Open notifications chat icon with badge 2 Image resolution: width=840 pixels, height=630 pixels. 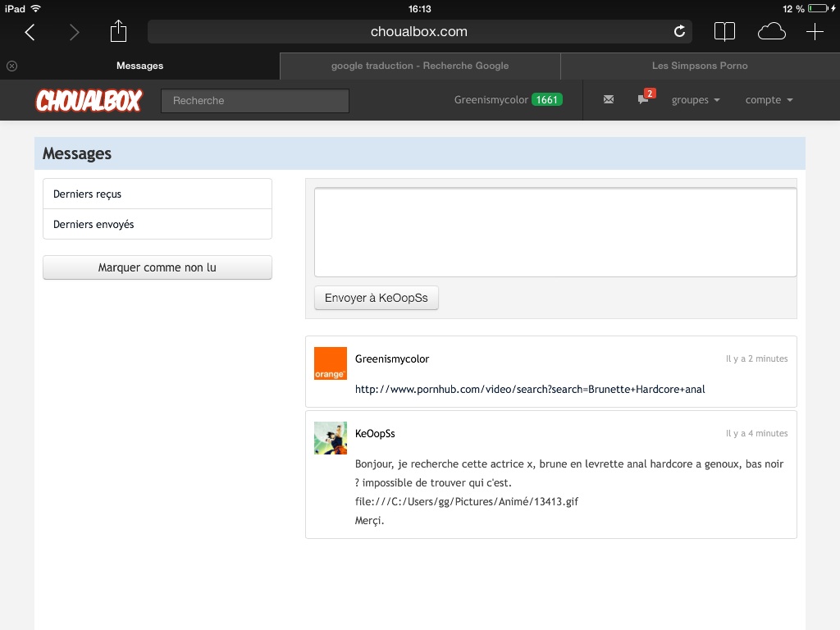[x=644, y=100]
